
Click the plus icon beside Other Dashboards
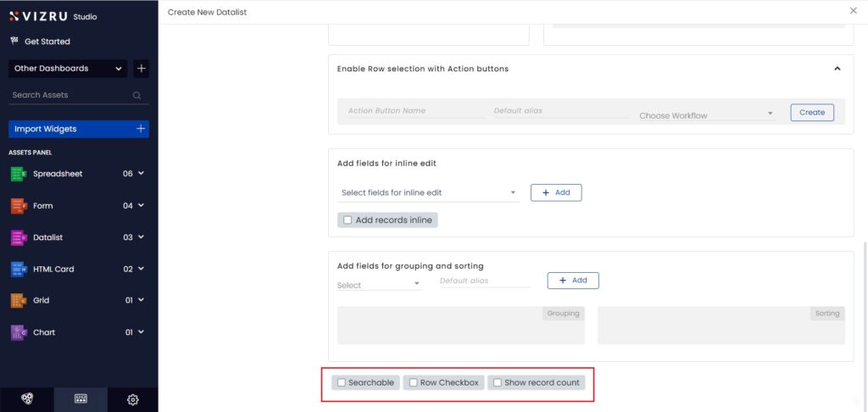142,69
